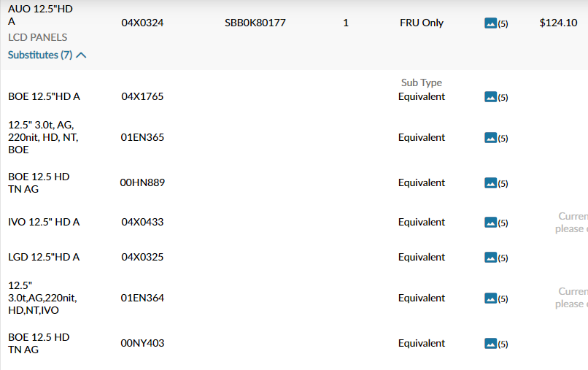Show images for LGD part 04X0325
Screen dimensions: 588x370
490,258
